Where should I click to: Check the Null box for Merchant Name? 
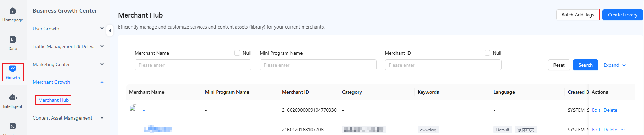[x=237, y=53]
